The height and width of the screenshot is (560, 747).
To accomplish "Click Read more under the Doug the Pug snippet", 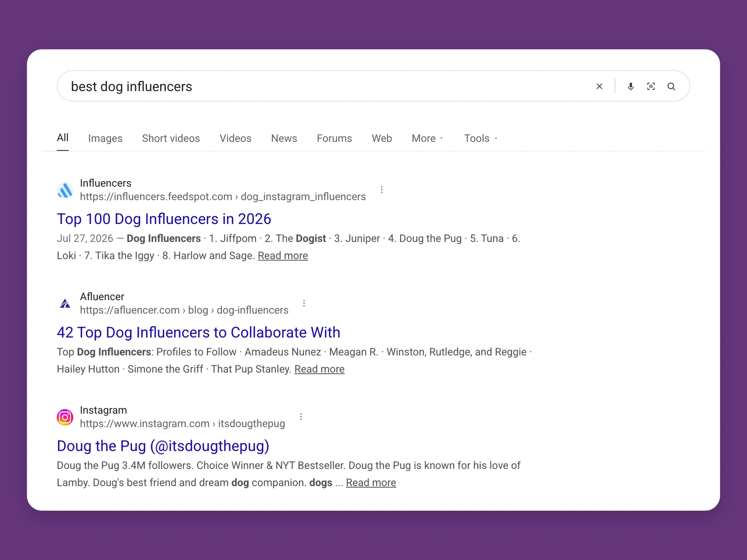I will pos(371,483).
